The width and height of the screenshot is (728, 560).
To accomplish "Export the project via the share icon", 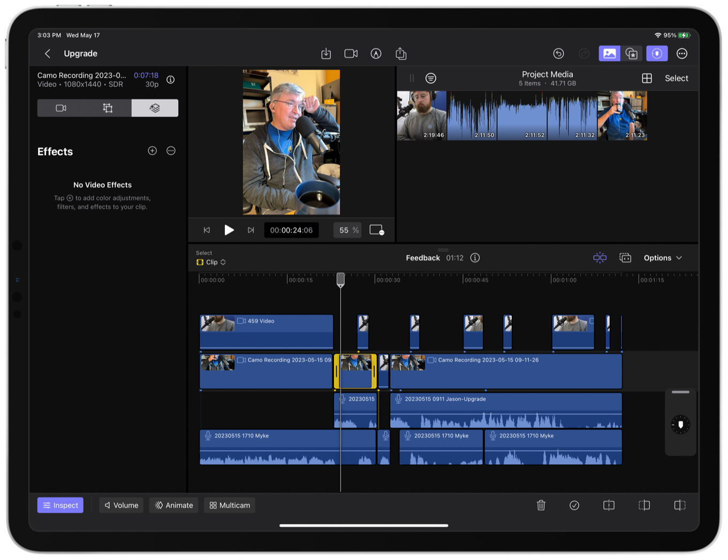I will coord(400,54).
